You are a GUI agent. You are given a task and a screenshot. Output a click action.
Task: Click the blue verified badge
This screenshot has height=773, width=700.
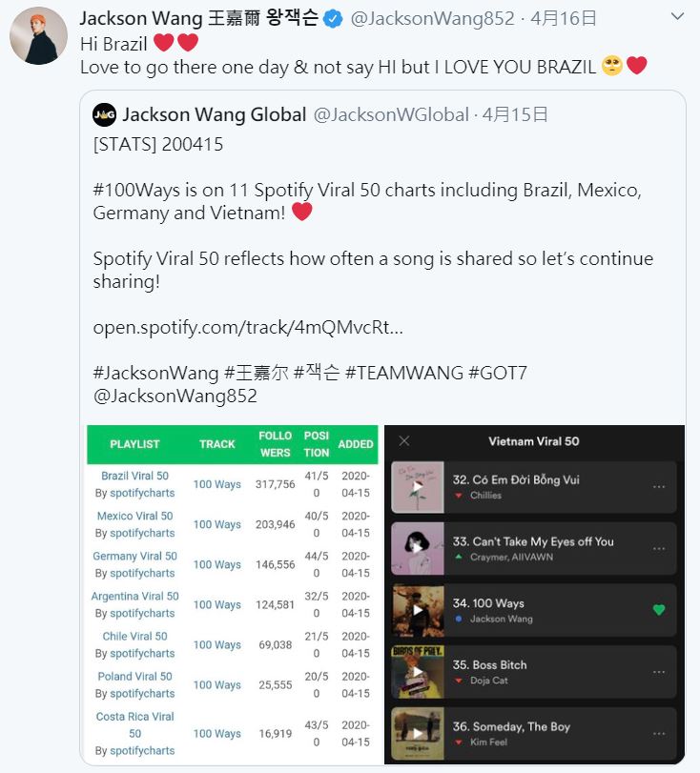coord(334,19)
